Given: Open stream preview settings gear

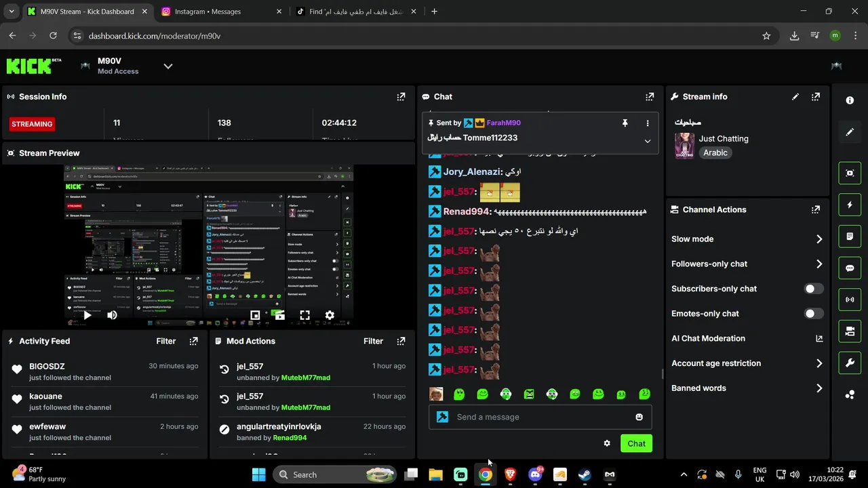Looking at the screenshot, I should (330, 315).
